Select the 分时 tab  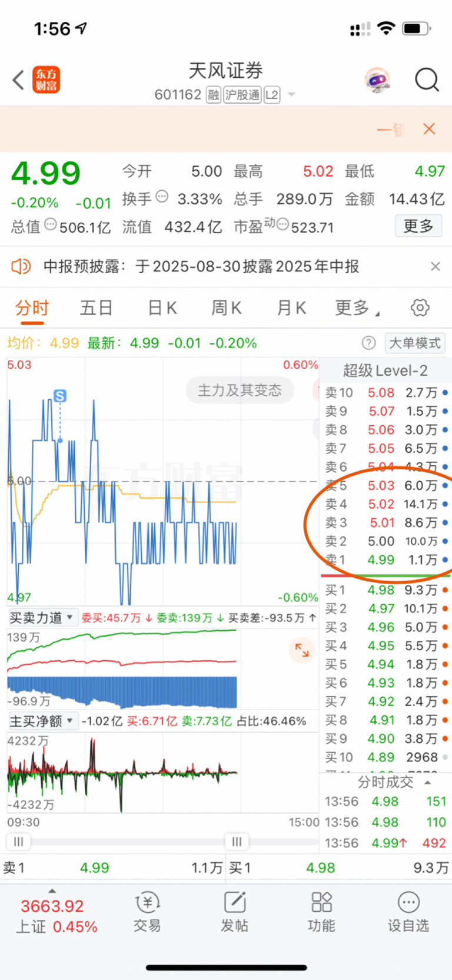[32, 307]
